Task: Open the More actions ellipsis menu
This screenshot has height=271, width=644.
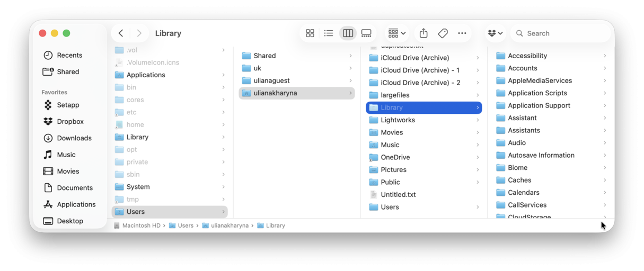Action: click(462, 33)
